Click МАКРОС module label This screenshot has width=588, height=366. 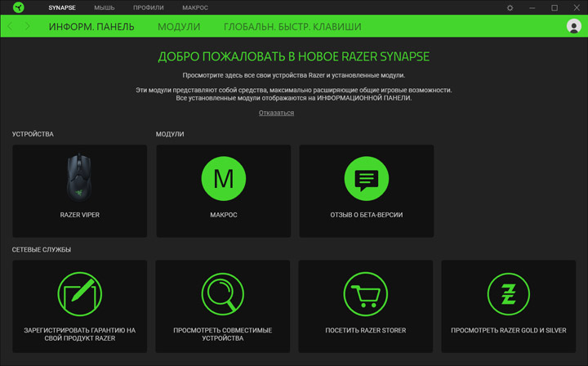pos(224,215)
